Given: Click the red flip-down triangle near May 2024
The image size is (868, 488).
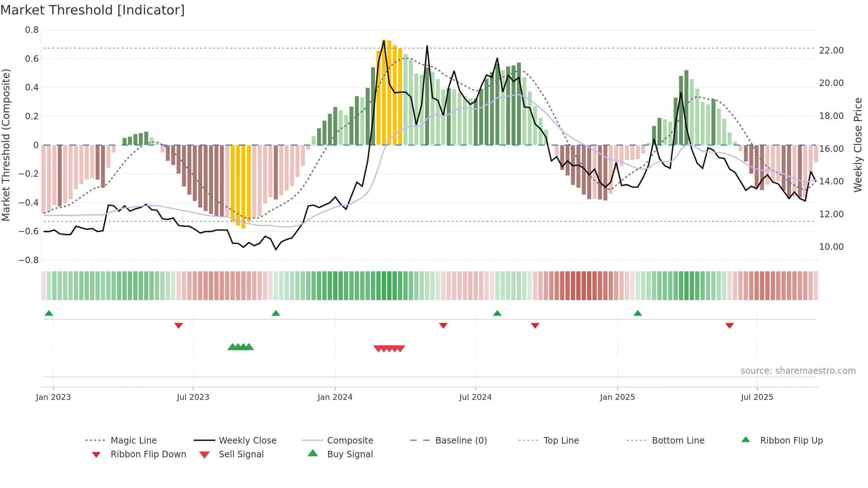Looking at the screenshot, I should (443, 326).
